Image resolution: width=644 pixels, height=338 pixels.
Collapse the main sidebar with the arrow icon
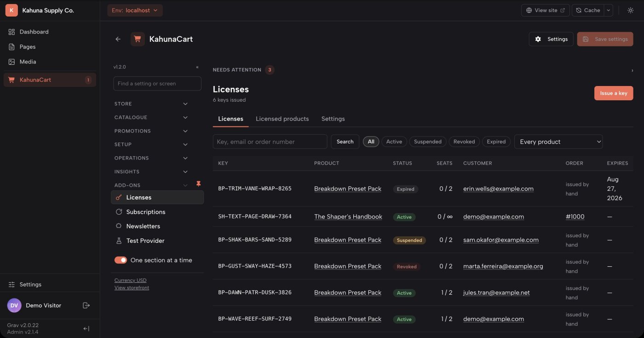point(86,328)
